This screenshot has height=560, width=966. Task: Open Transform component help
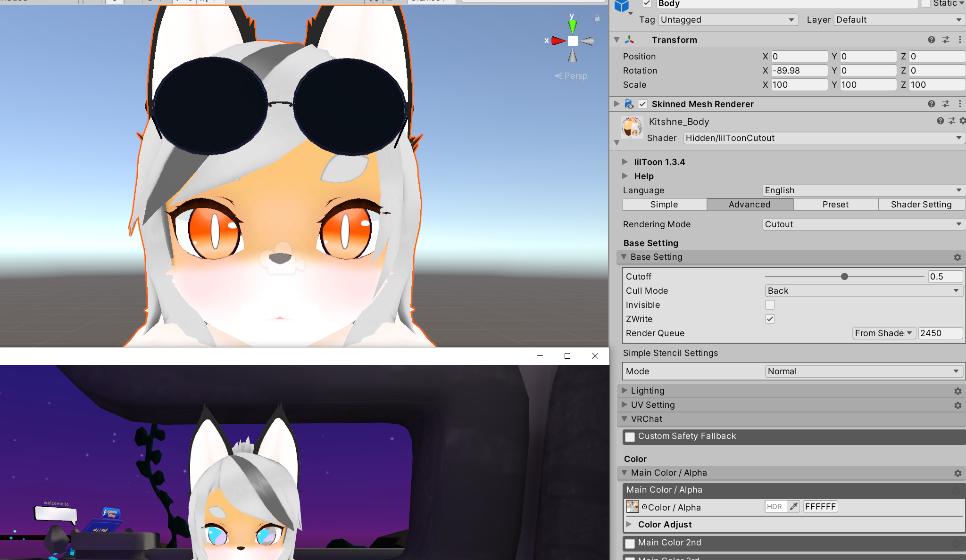click(x=932, y=40)
